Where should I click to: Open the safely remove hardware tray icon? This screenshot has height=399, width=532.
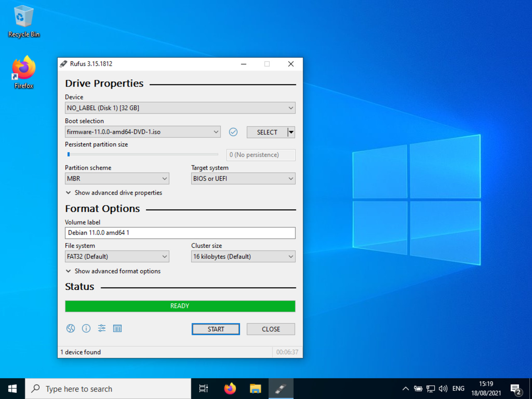(x=418, y=389)
